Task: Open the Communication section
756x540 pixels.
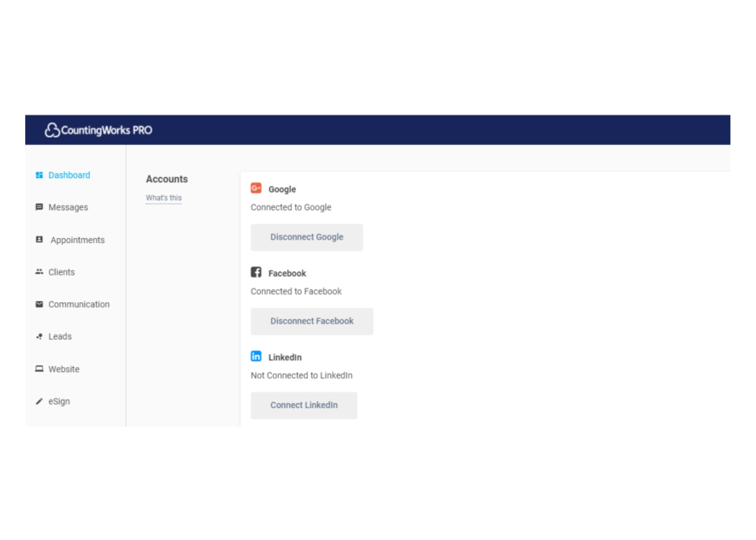Action: [x=79, y=304]
